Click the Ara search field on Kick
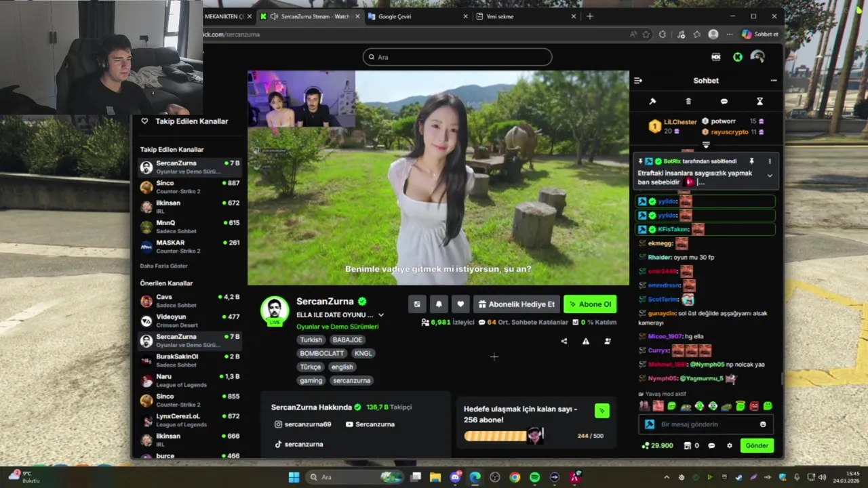The width and height of the screenshot is (868, 488). [457, 57]
